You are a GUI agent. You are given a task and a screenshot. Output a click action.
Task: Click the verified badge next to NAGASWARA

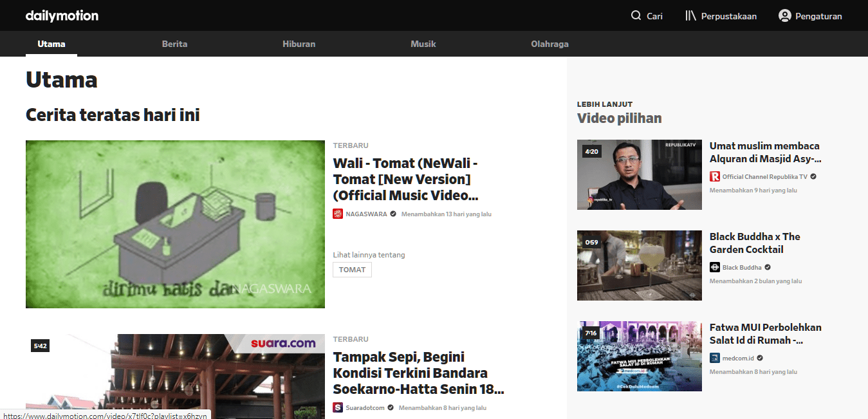(x=392, y=214)
